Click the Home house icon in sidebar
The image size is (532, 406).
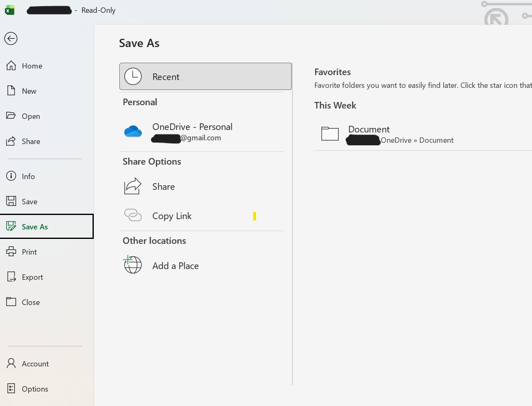click(x=11, y=66)
